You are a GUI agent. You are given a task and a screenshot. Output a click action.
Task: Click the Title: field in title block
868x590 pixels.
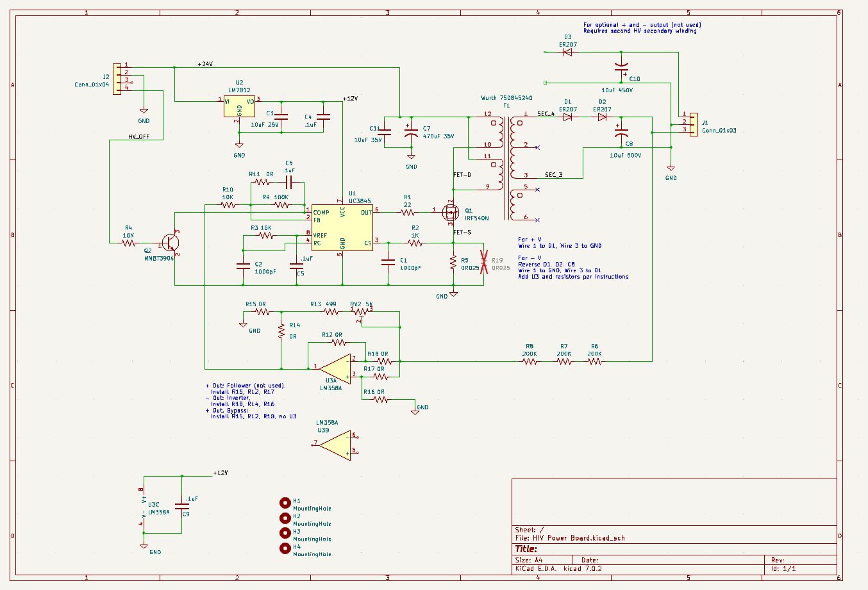click(x=526, y=549)
